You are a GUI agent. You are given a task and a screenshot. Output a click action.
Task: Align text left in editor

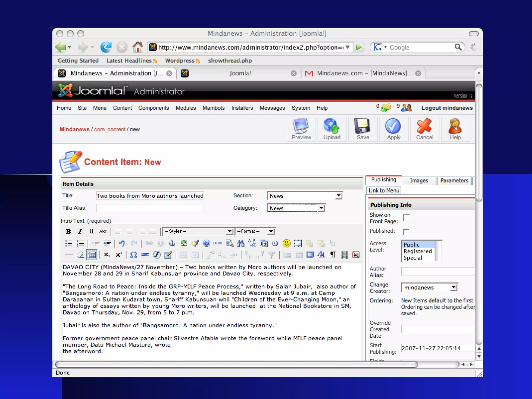pos(118,231)
